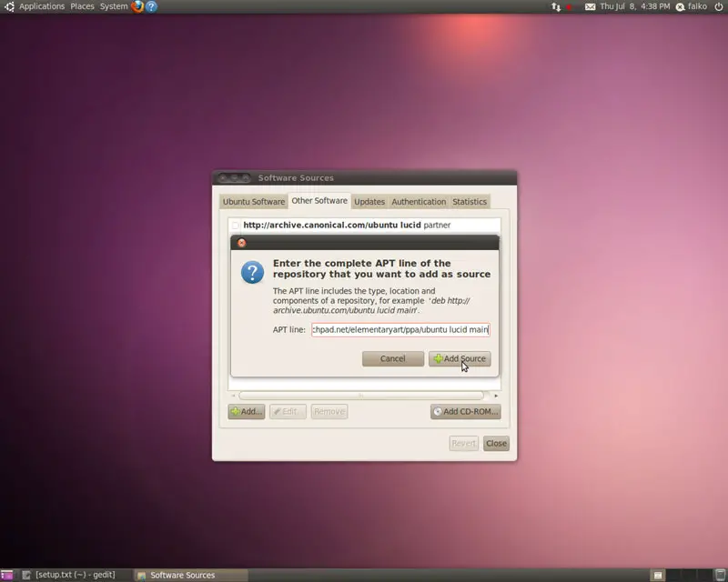Click the Remove button
Screen dimensions: 728x582
tap(329, 412)
